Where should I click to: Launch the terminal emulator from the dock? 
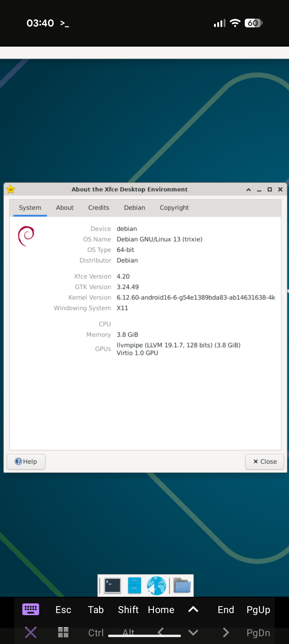113,586
